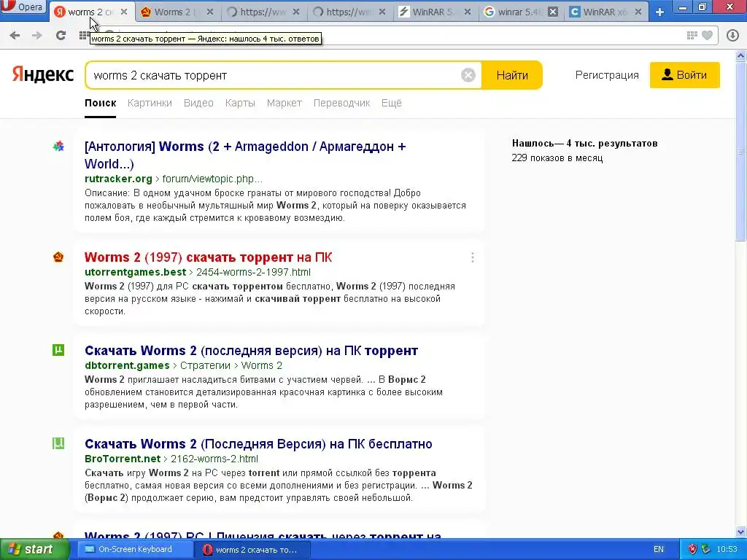Click the Стратегии breadcrumb link

[x=205, y=366]
